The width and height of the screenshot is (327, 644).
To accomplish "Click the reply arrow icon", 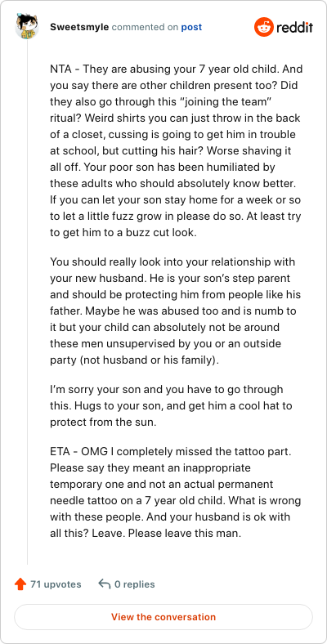I will tap(105, 584).
